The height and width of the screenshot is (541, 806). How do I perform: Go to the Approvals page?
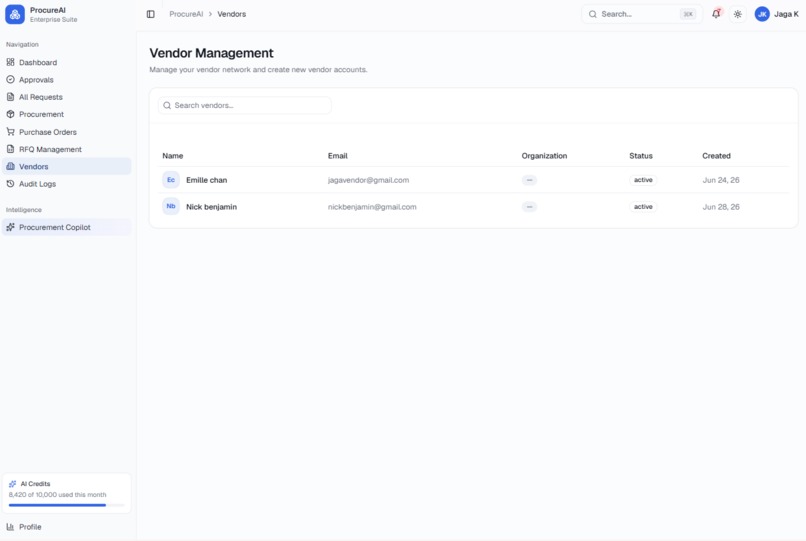67,80
